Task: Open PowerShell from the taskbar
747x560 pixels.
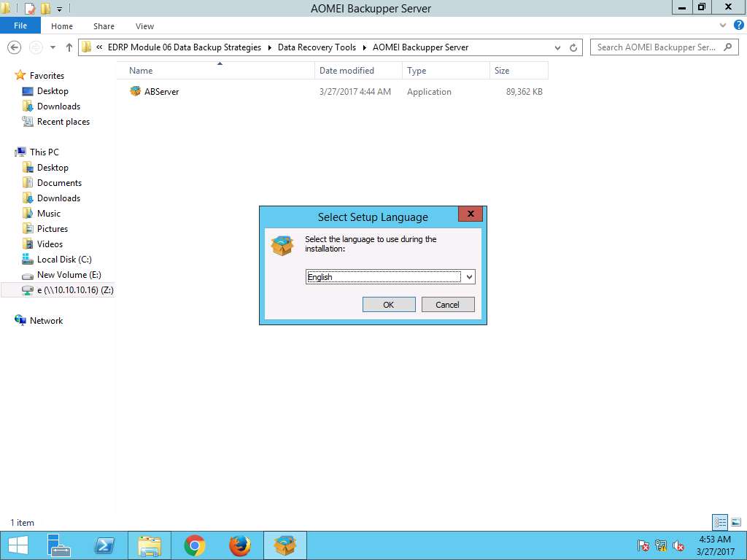Action: coord(104,545)
